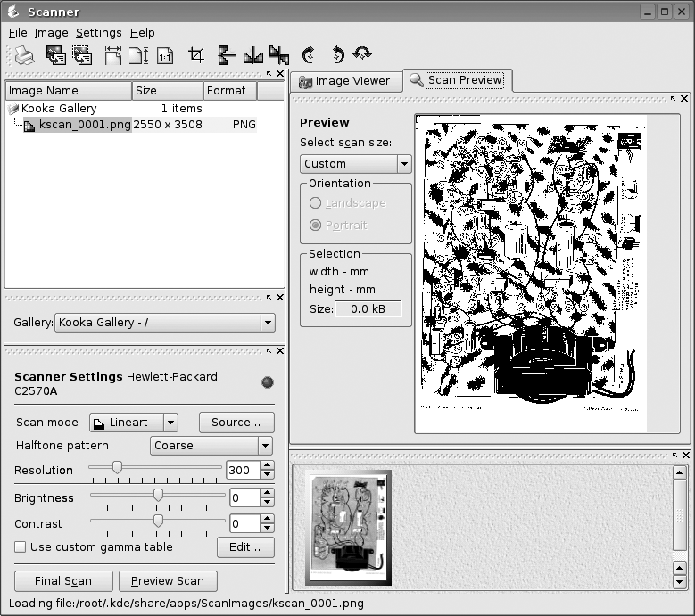
Task: Decrease Resolution with the down arrow
Action: click(x=267, y=475)
